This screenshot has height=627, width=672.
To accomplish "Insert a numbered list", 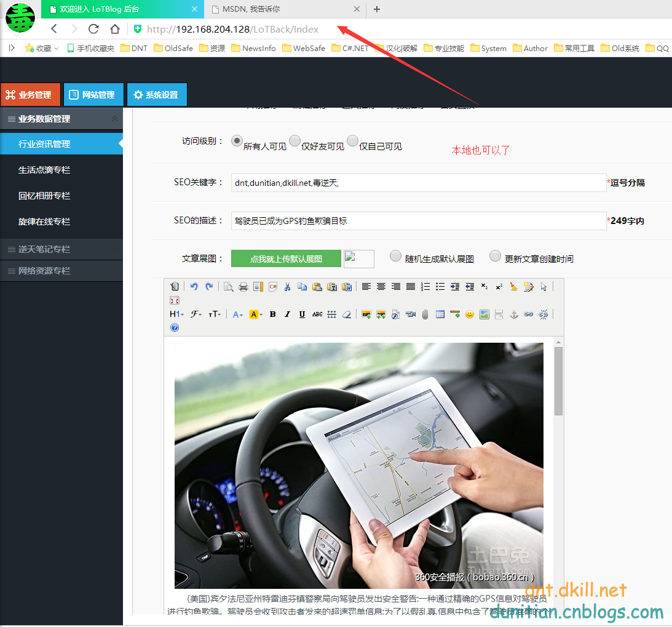I will click(425, 287).
